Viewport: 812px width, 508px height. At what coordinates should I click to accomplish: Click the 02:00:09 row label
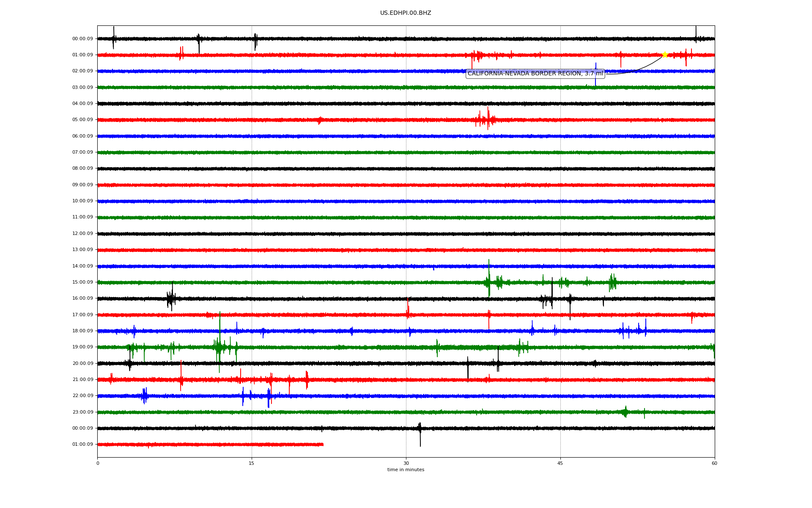pos(82,71)
